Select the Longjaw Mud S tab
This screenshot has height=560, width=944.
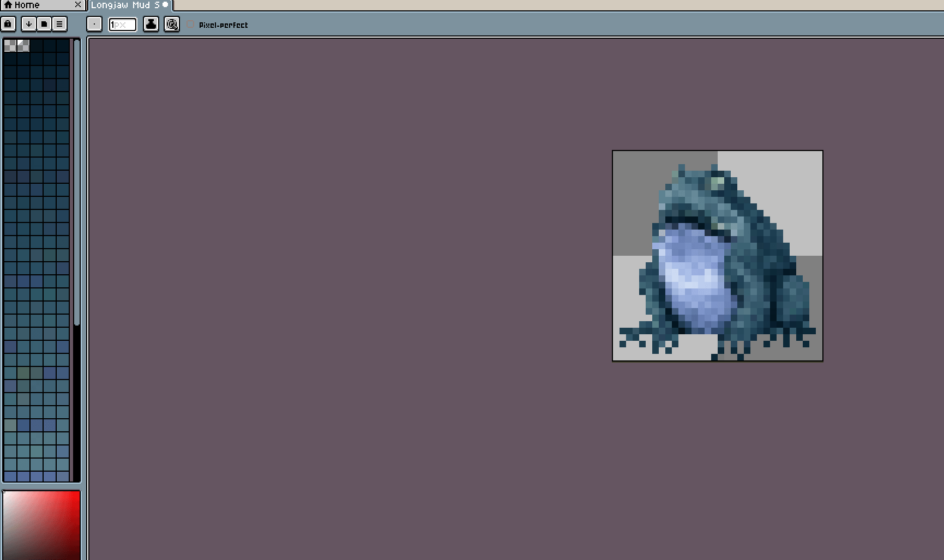125,5
